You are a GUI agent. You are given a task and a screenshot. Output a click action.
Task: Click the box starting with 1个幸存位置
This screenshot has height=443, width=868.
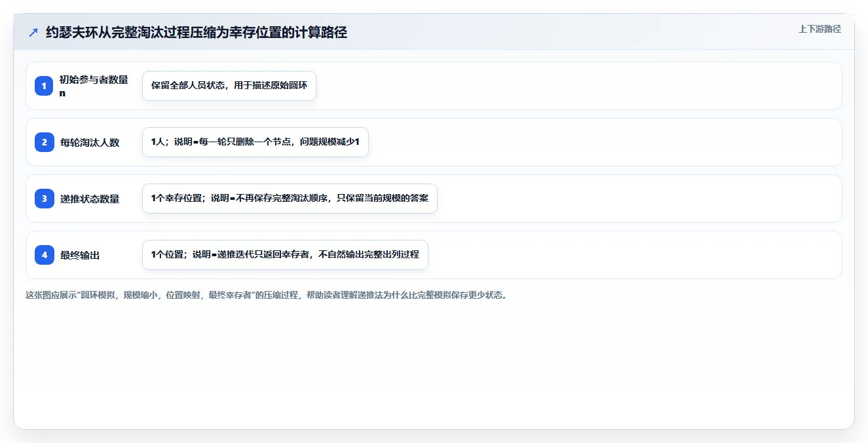point(290,199)
